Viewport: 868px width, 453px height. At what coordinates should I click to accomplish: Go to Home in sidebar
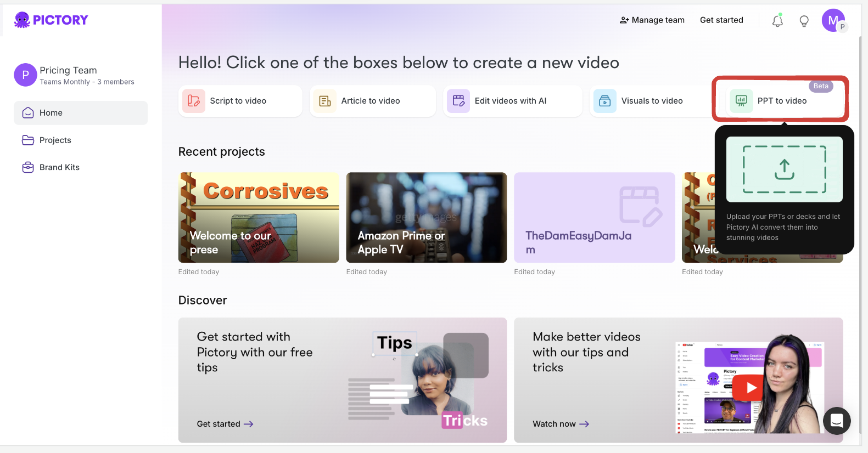tap(81, 113)
